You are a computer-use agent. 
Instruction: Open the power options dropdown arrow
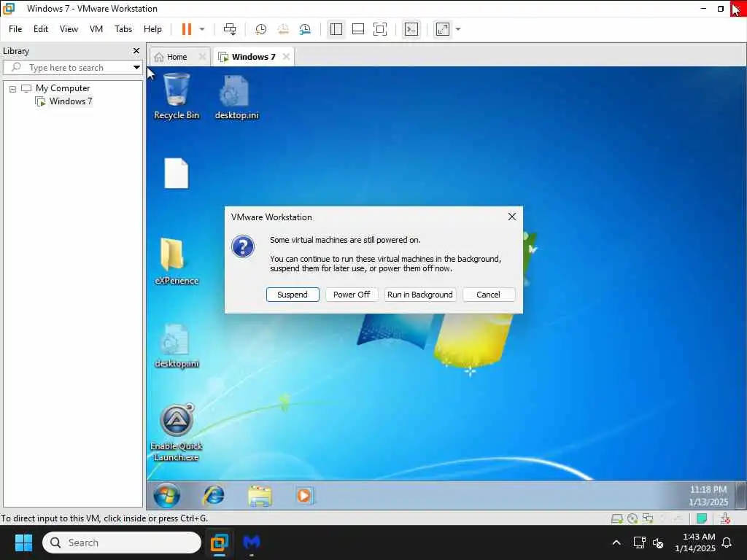pyautogui.click(x=202, y=29)
